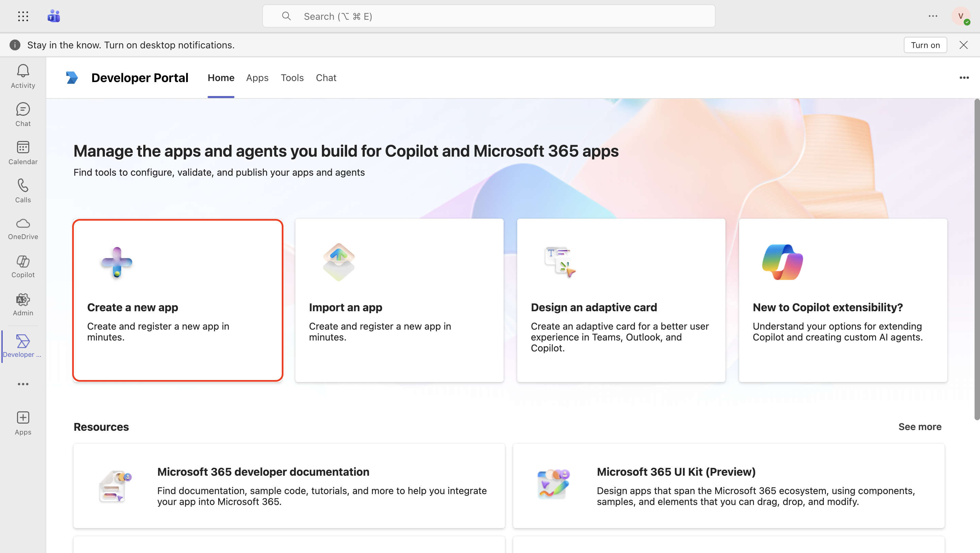Open the Calendar

tap(23, 152)
